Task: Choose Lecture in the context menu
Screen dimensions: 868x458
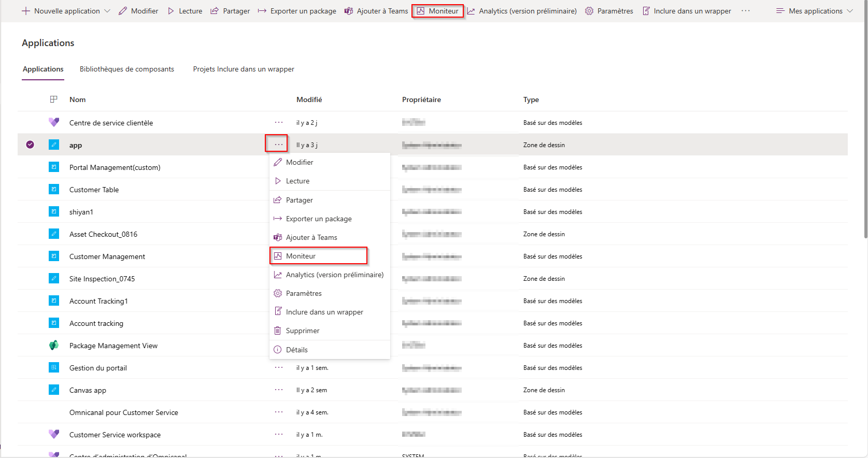Action: point(330,181)
